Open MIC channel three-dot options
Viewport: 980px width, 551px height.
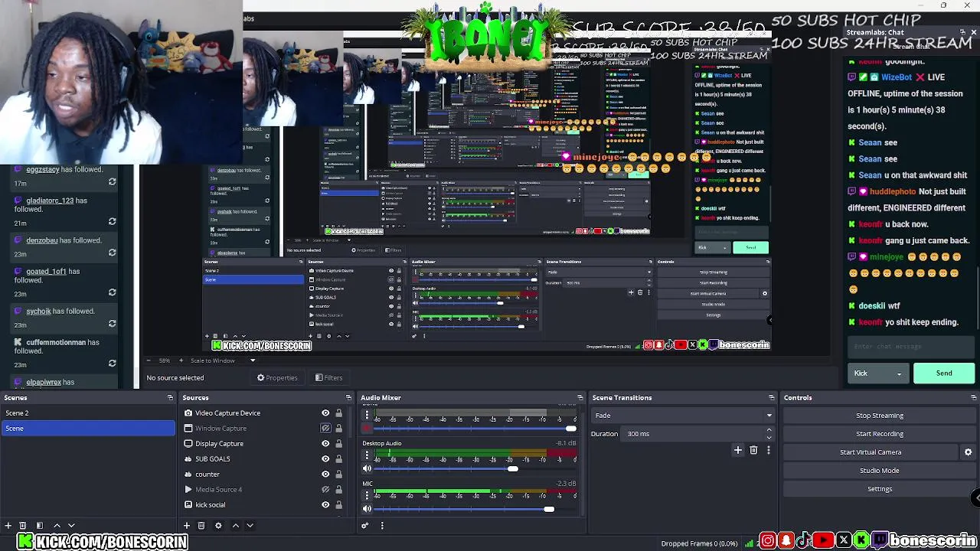point(367,496)
